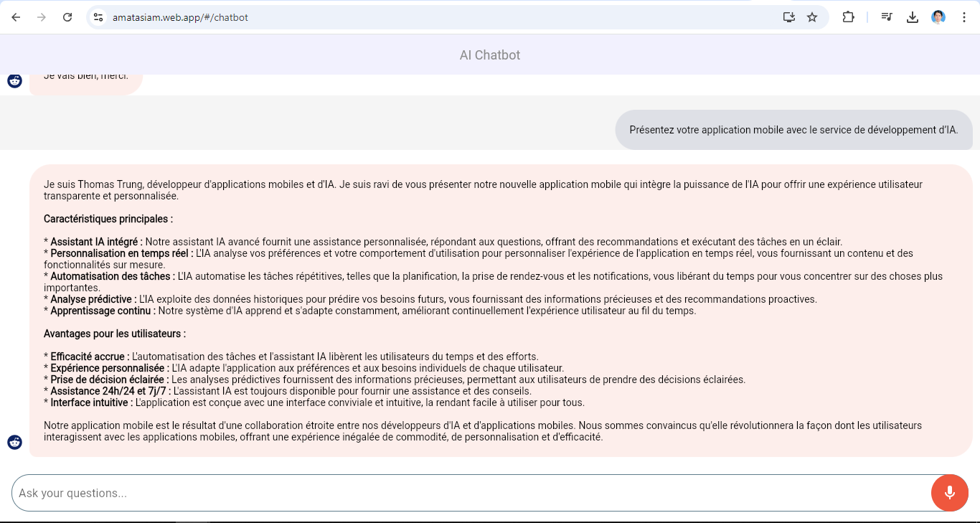Go back to the previous page
Screen dimensions: 980x523
coord(16,17)
